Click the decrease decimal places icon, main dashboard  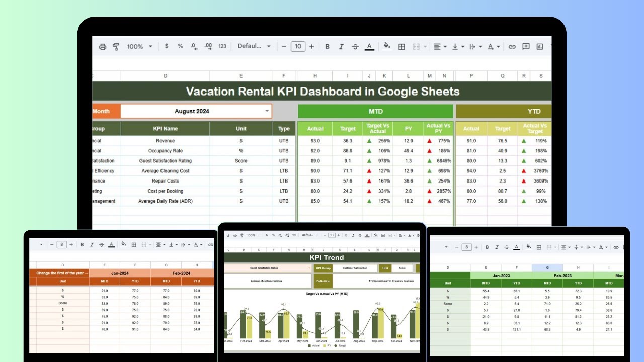pos(194,46)
